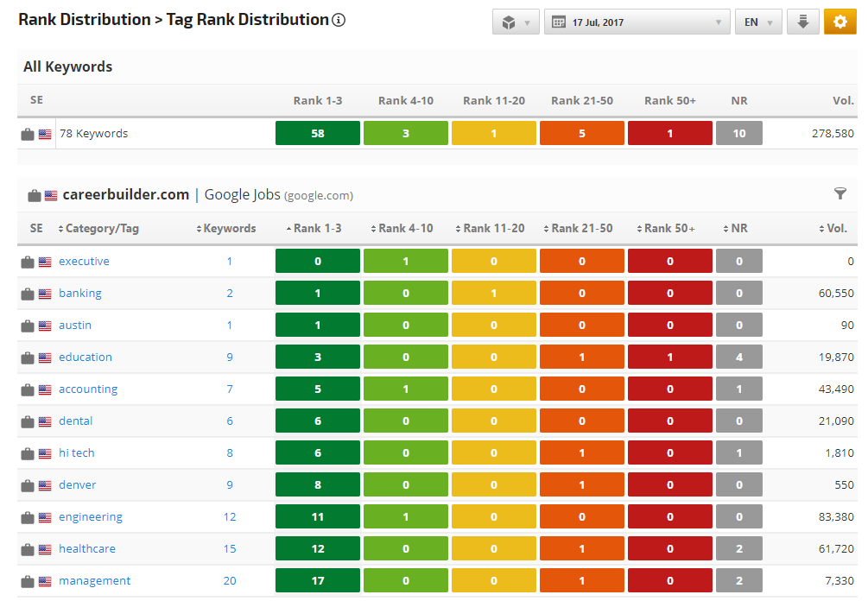Open the healthcare tag link

tap(86, 549)
